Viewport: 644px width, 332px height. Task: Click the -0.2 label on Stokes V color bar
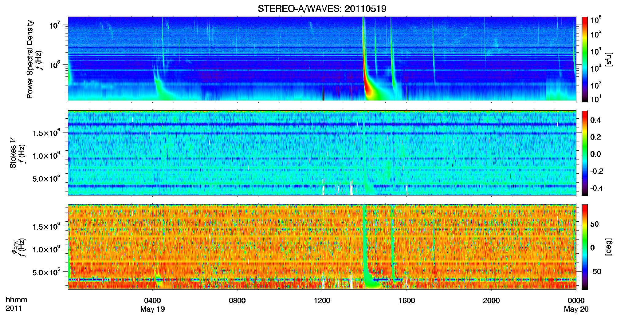597,171
